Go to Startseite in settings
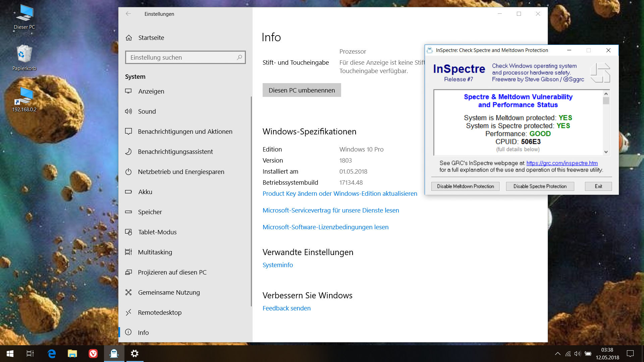The image size is (644, 362). (x=151, y=38)
